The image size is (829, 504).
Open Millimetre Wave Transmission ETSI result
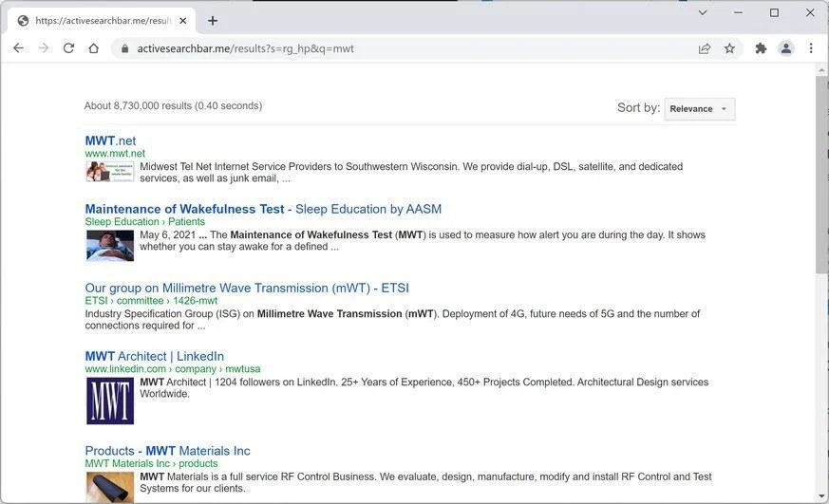(247, 288)
